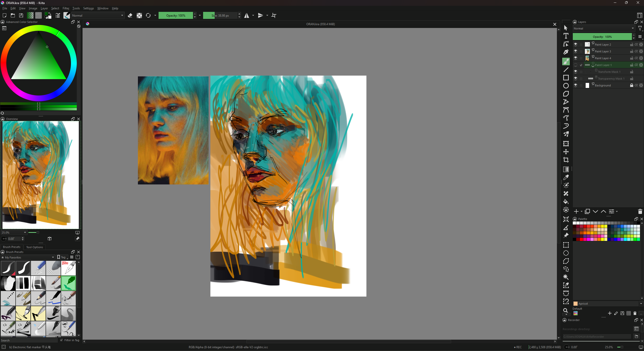
Task: Toggle lock on Background layer
Action: (x=631, y=85)
